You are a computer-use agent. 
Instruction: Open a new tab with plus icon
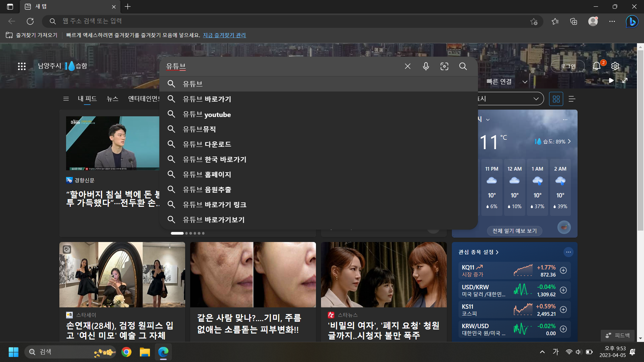point(128,7)
